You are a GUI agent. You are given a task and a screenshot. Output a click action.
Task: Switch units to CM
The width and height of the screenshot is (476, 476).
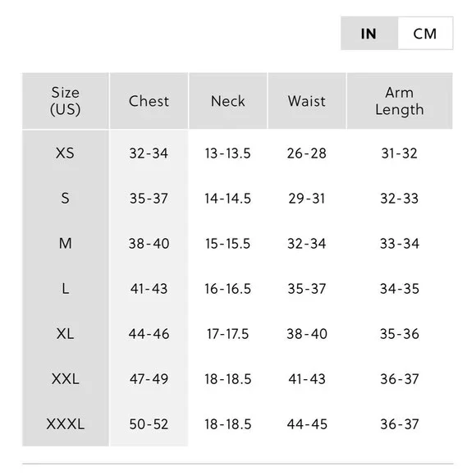(425, 34)
